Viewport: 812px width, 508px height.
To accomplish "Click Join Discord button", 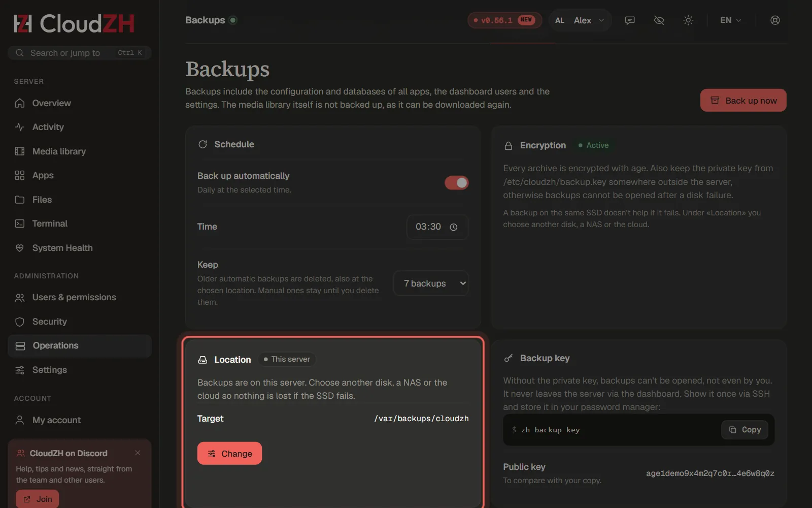I will tap(37, 499).
